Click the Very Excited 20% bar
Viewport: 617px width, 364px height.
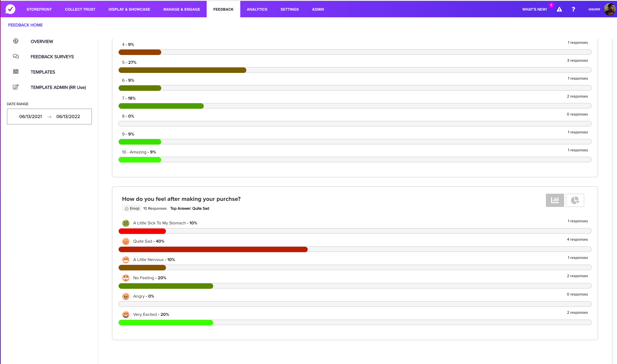(x=355, y=323)
